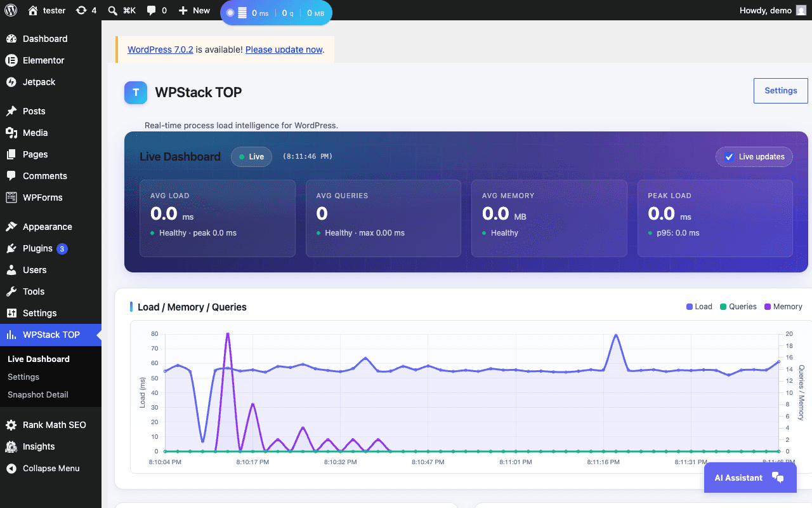This screenshot has width=812, height=508.
Task: Click the chat icon in AI Assistant
Action: pos(778,478)
